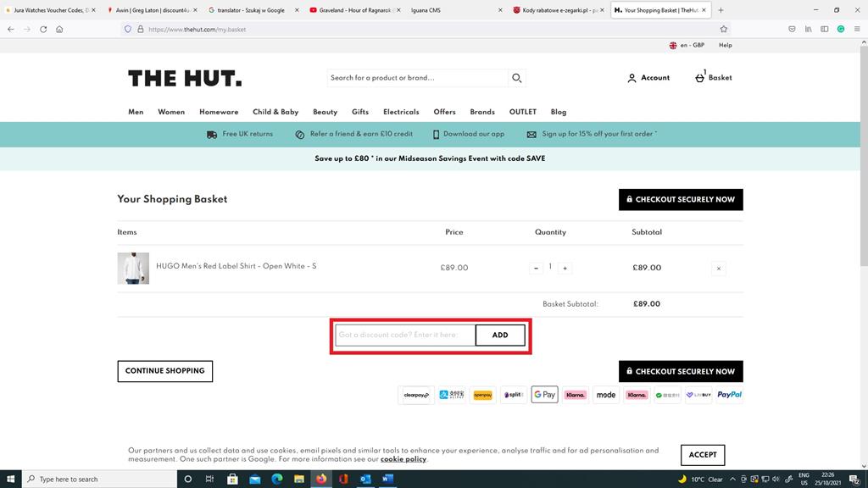Accept the cookie notice

tap(703, 455)
